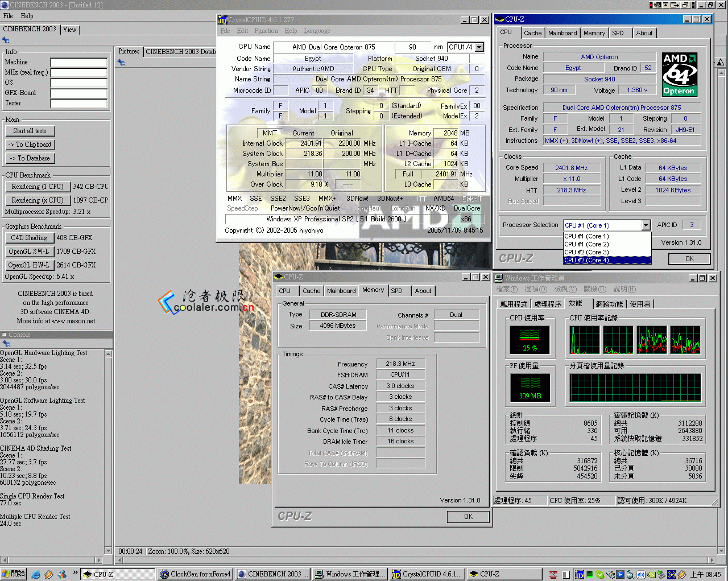This screenshot has height=581, width=728.
Task: Open the Function menu in CrystalCPUID
Action: click(266, 31)
